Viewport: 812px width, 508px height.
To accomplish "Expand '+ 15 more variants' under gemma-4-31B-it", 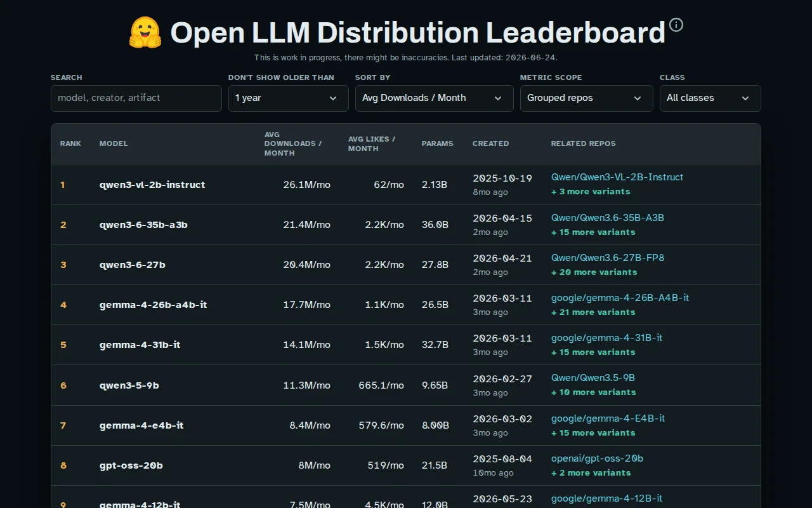I will tap(593, 352).
